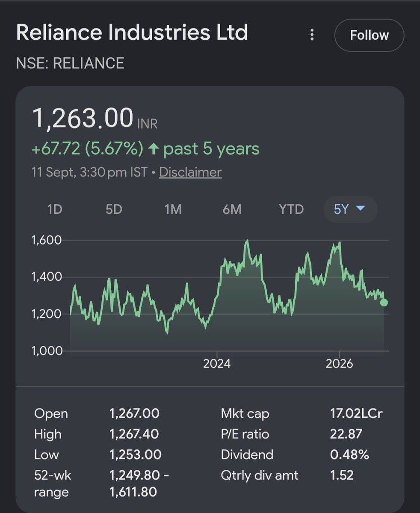Open the three-dot more options menu
Screen dimensions: 420x513
click(312, 35)
